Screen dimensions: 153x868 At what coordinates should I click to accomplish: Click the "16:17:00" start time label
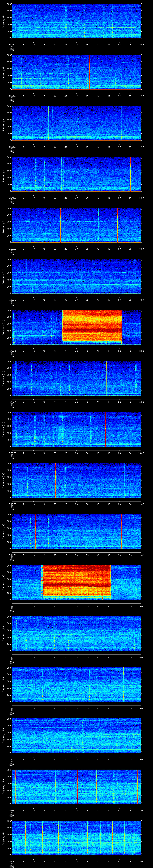click(x=12, y=861)
